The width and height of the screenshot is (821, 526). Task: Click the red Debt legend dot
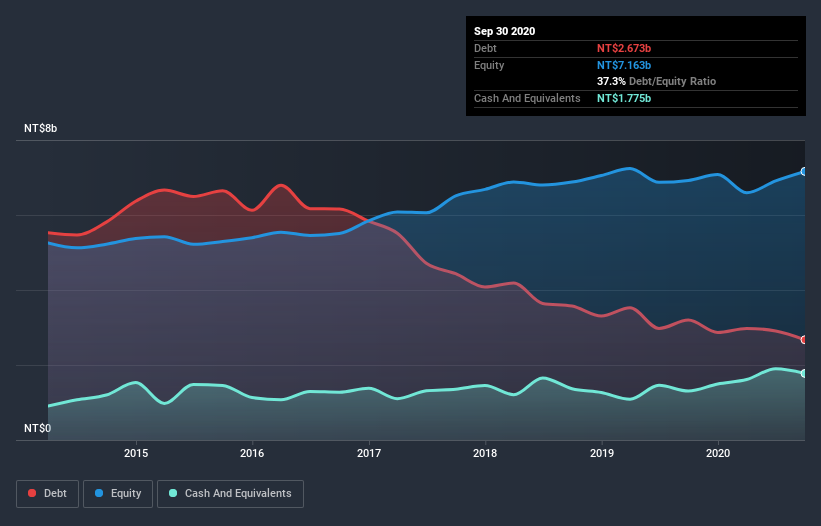32,493
